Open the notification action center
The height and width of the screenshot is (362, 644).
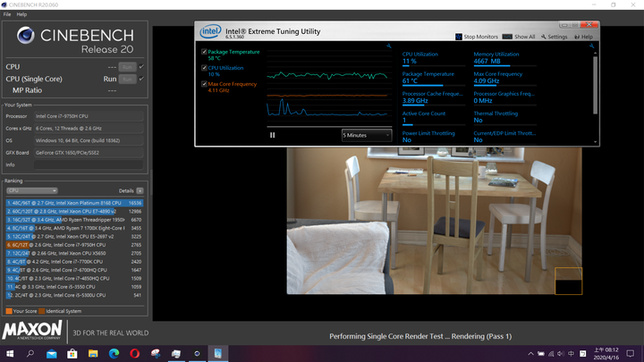coord(631,353)
